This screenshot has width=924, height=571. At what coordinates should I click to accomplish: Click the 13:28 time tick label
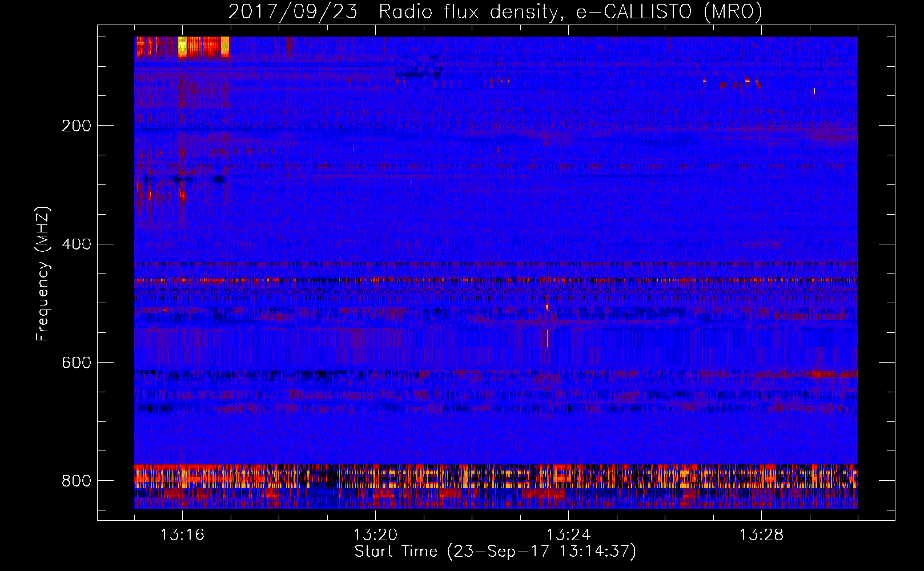click(761, 534)
